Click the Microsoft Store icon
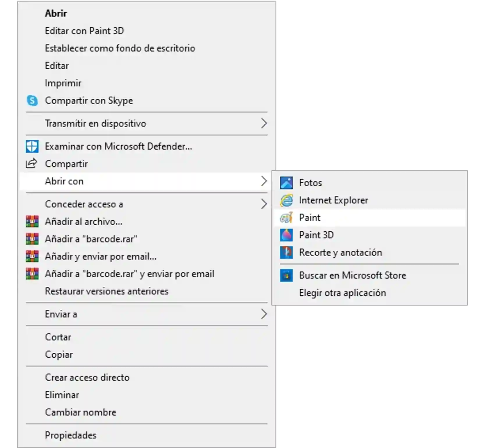 (x=286, y=275)
